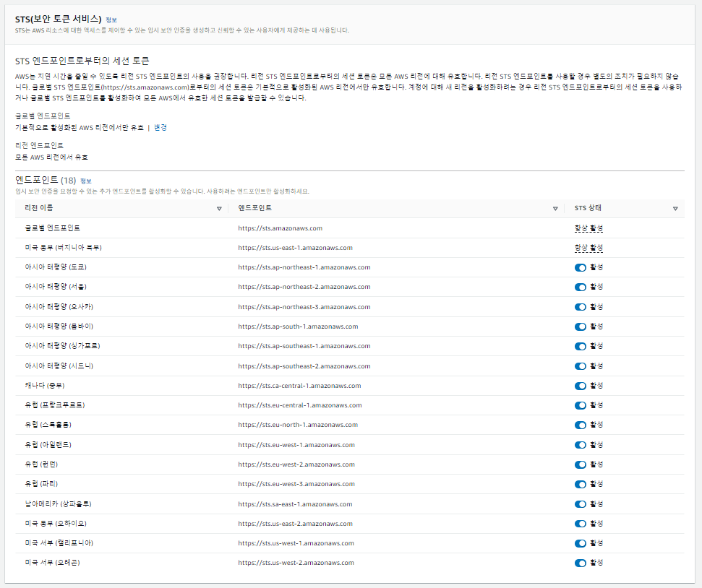The image size is (702, 588).
Task: Toggle STS for 아시아 태평양 (도쿄)
Action: [581, 267]
